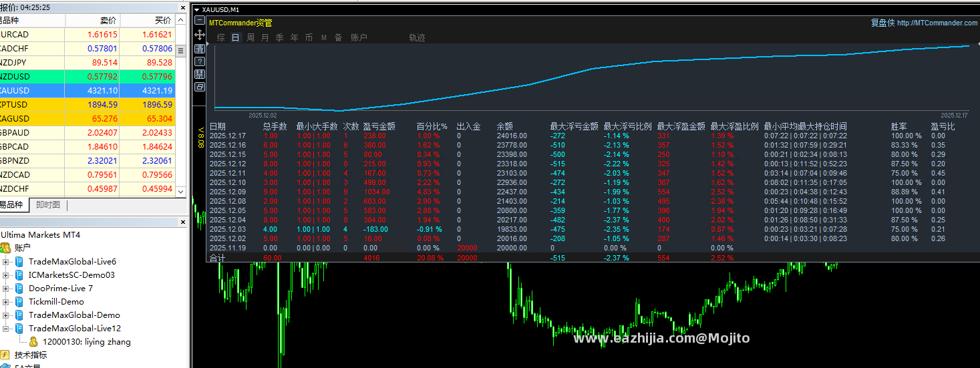Open the 轨迹 track tab
The width and height of the screenshot is (980, 368).
click(x=417, y=38)
